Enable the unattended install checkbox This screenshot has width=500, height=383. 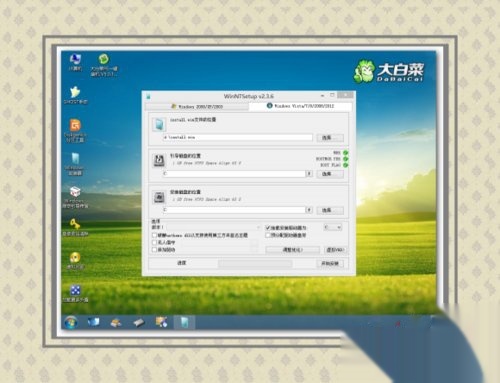(x=154, y=242)
